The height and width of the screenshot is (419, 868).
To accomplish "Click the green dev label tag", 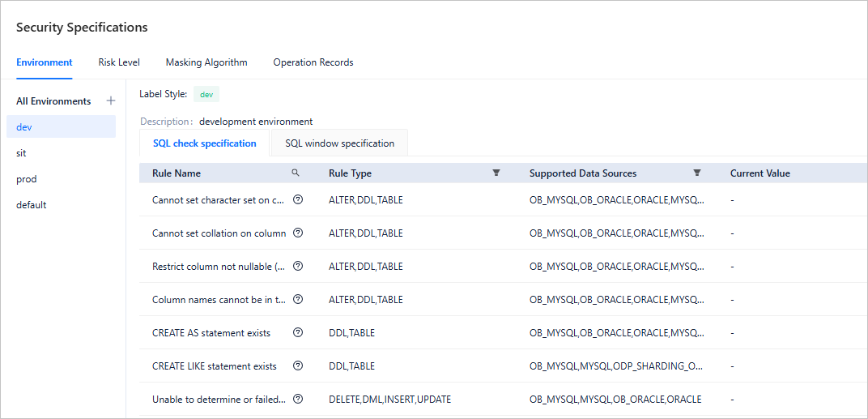I will [206, 95].
